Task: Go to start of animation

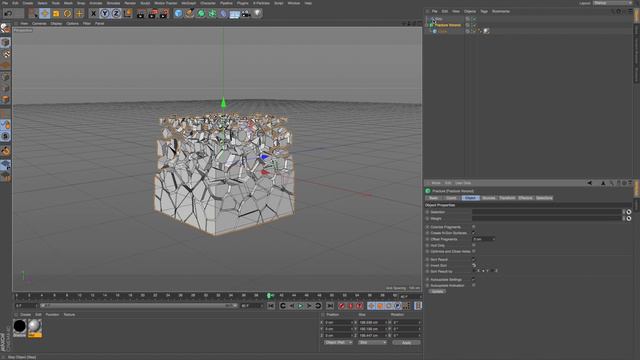Action: click(x=271, y=306)
